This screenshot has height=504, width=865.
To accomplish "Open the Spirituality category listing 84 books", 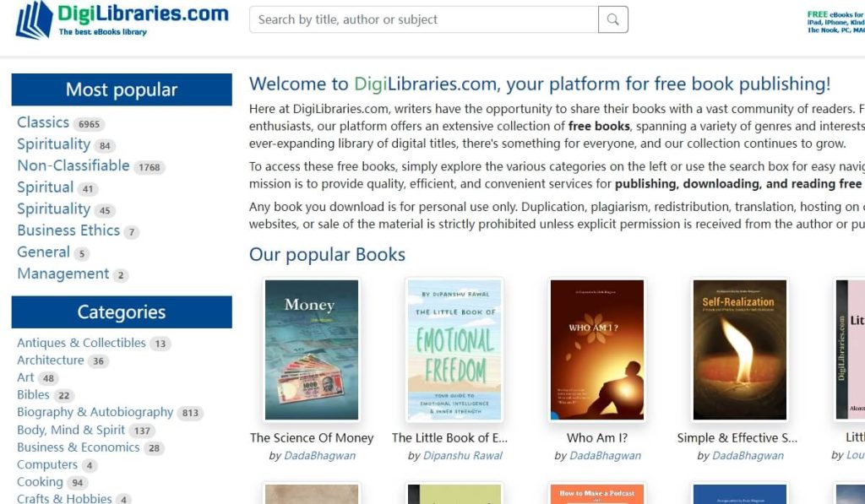I will 52,144.
